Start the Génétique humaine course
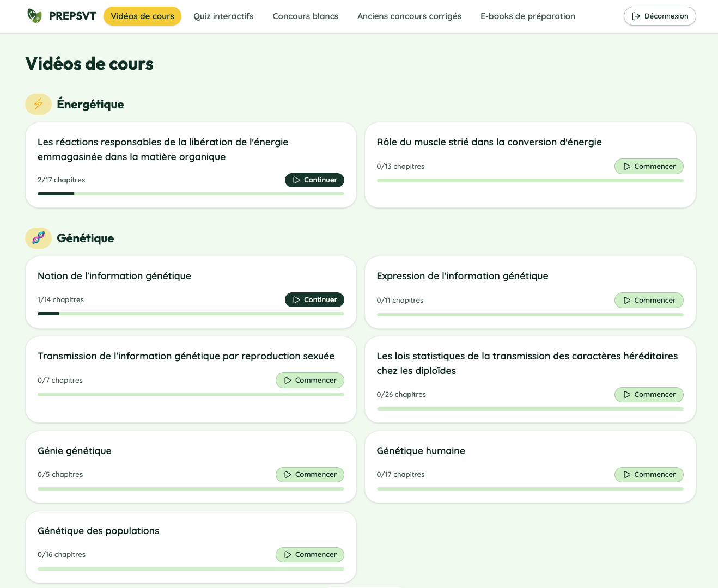This screenshot has width=718, height=588. point(649,475)
